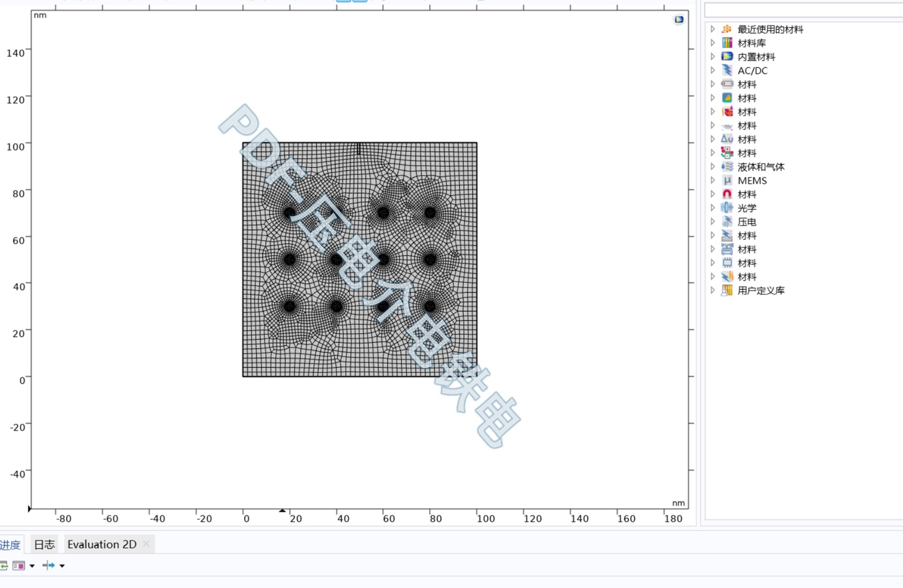Screen dimensions: 903x588
Task: Close the Evaluation 2D tab
Action: [x=146, y=544]
